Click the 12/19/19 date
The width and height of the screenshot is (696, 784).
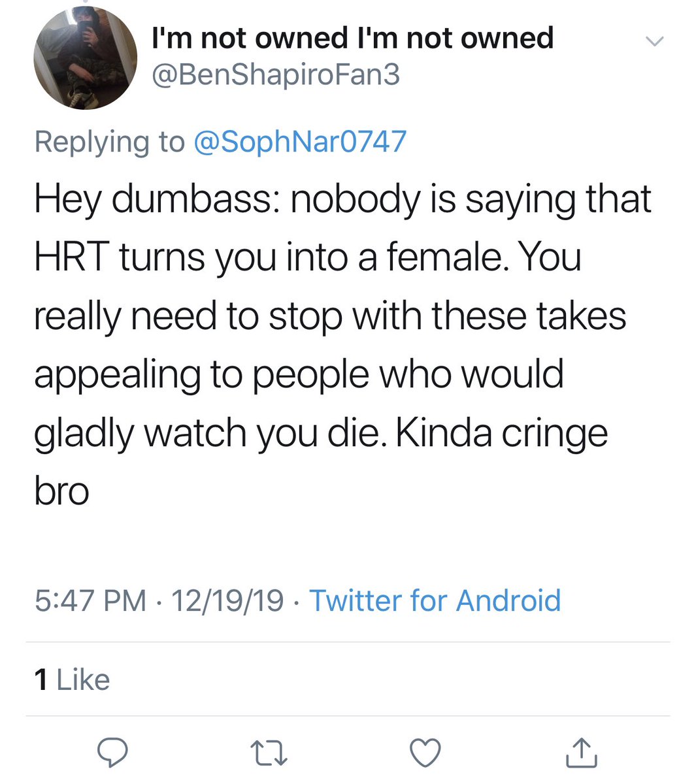point(227,600)
